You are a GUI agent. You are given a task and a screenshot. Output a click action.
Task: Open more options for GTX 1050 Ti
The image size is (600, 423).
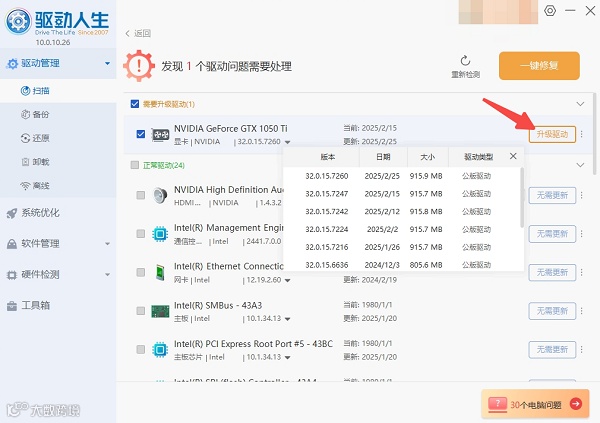tap(582, 134)
